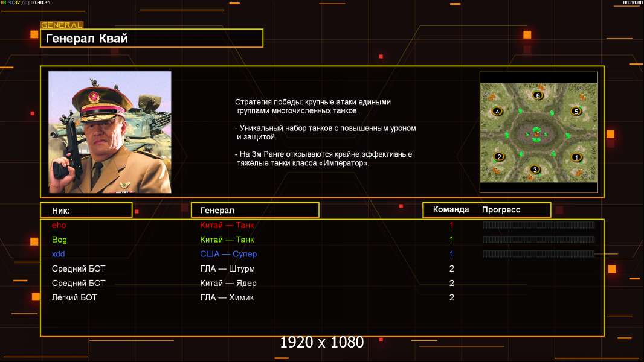The width and height of the screenshot is (644, 362).
Task: Click the loading progress bar for eho
Action: coord(539,224)
